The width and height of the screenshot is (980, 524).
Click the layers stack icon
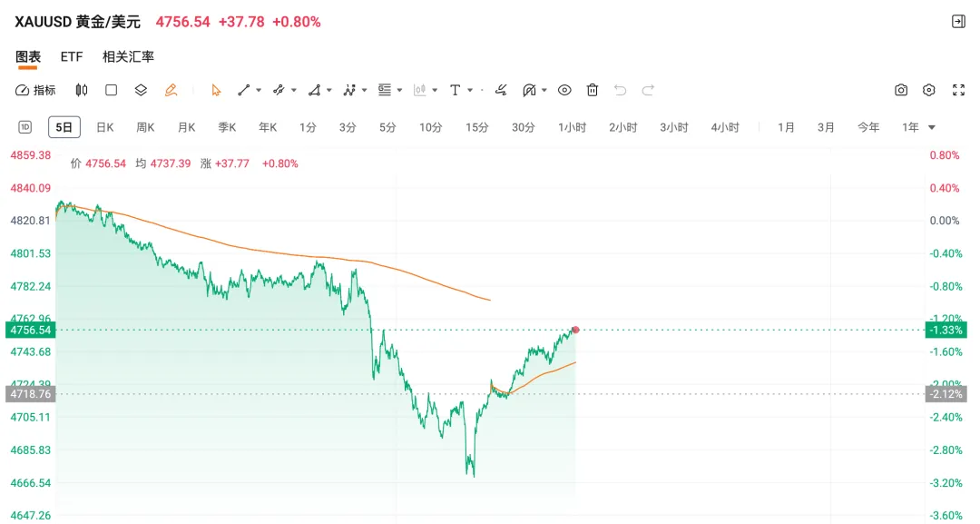tap(141, 90)
